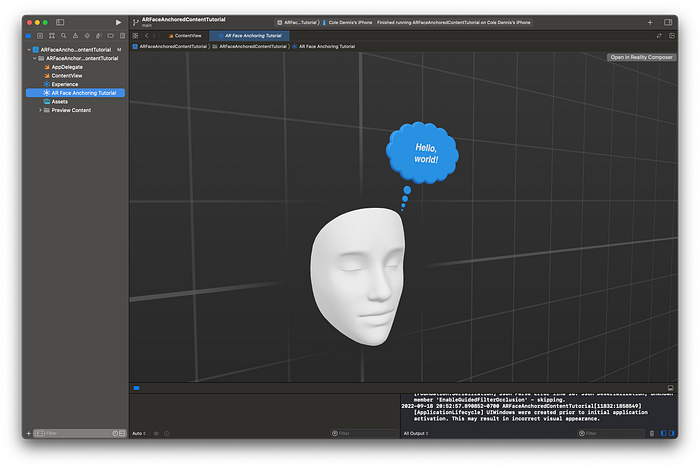
Task: Click the Run (play) button
Action: point(119,21)
